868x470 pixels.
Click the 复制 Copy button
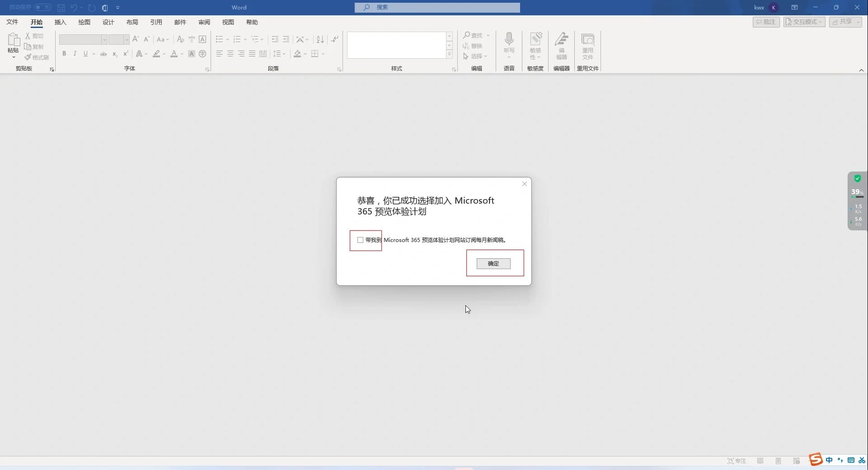[x=34, y=47]
